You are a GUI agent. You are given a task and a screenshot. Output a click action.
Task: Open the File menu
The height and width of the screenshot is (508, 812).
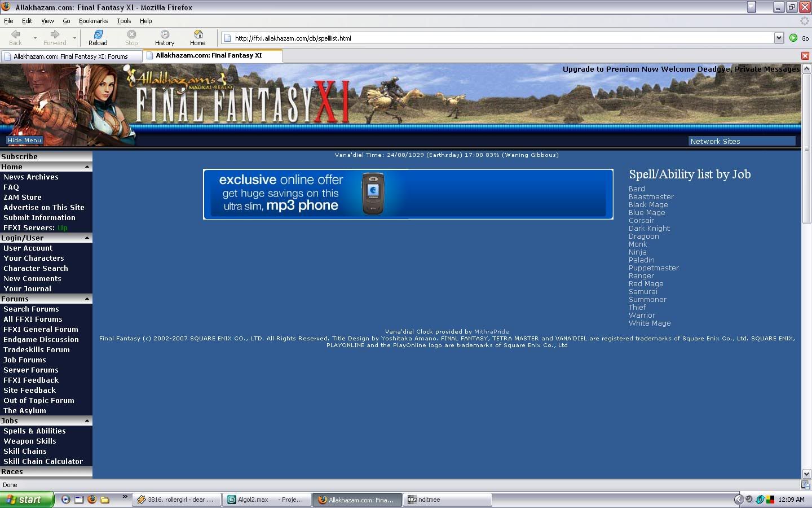pos(8,21)
